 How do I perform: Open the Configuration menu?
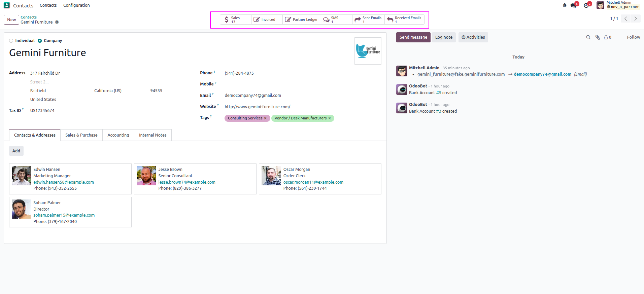(x=76, y=5)
